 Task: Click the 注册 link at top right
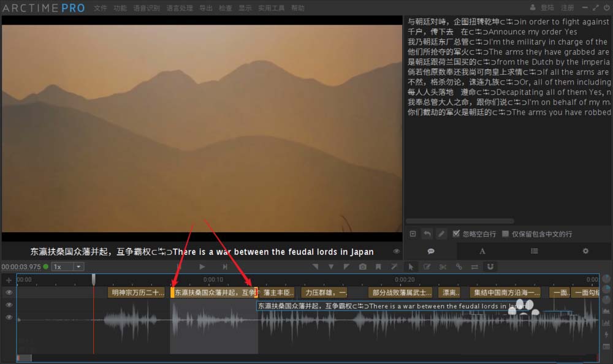568,7
